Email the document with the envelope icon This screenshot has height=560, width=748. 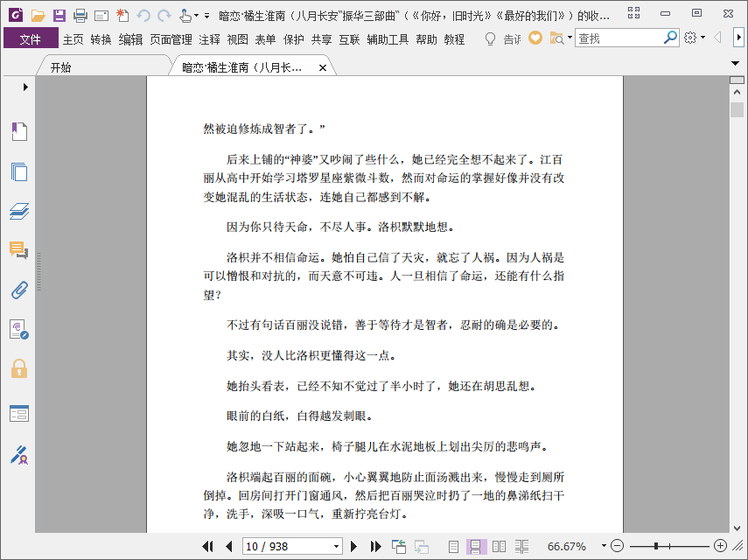pos(101,17)
